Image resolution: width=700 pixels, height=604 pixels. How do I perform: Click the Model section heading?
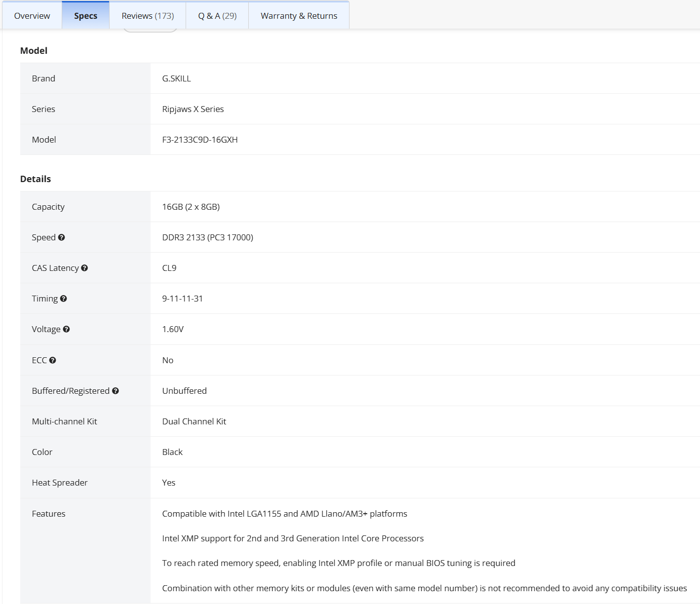(x=34, y=50)
